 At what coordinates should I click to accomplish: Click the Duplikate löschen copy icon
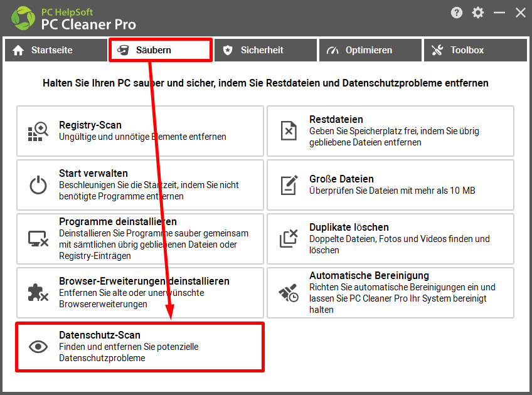(x=289, y=238)
